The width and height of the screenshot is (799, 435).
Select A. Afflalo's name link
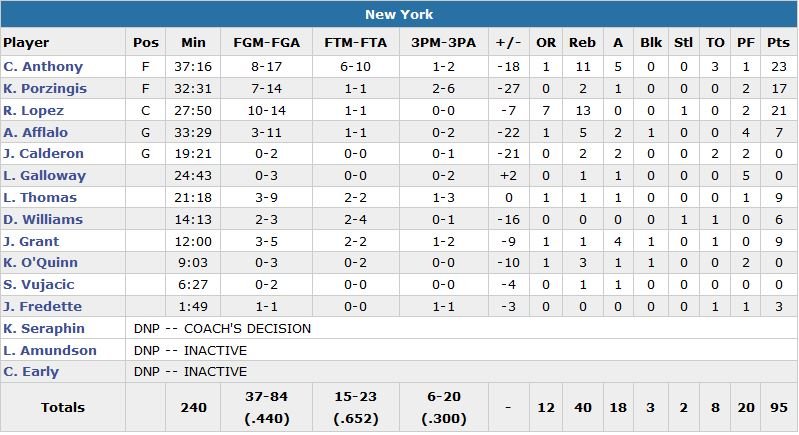(35, 133)
